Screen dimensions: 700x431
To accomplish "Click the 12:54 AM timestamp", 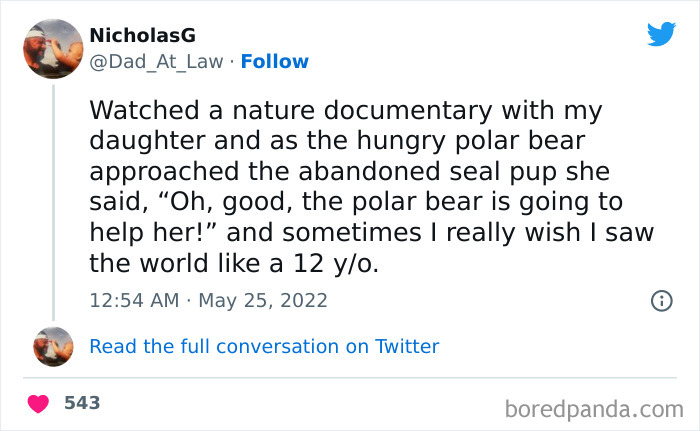I will coord(133,300).
